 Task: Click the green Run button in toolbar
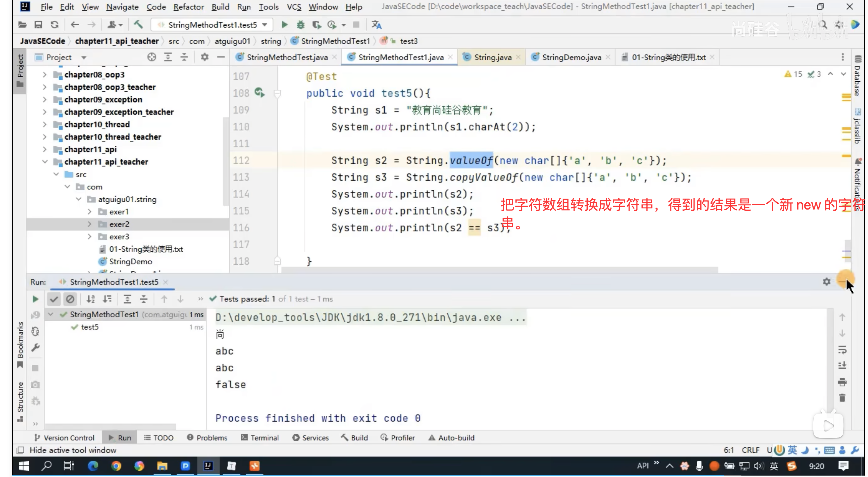coord(284,25)
